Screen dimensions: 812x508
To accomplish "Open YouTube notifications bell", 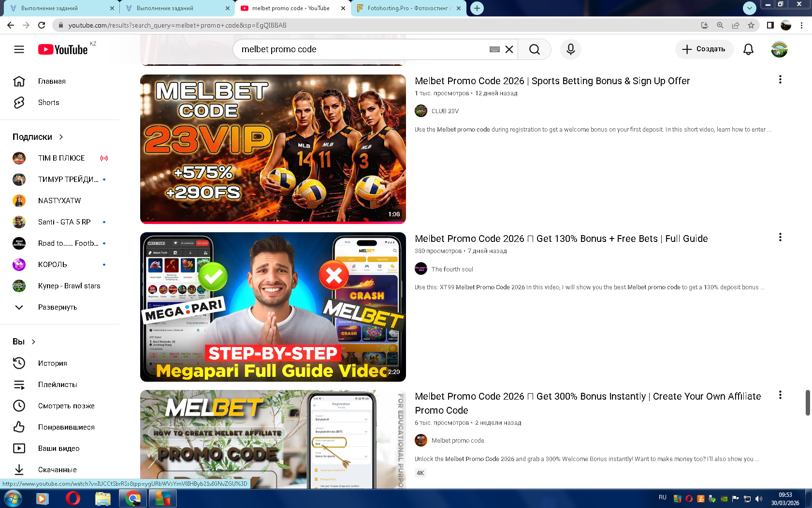I will [x=748, y=49].
